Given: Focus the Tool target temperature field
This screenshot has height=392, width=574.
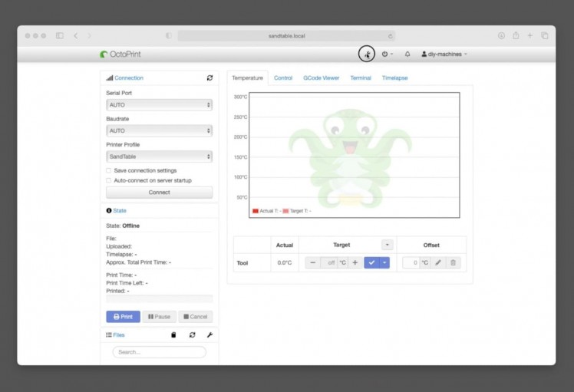Looking at the screenshot, I should tap(328, 263).
